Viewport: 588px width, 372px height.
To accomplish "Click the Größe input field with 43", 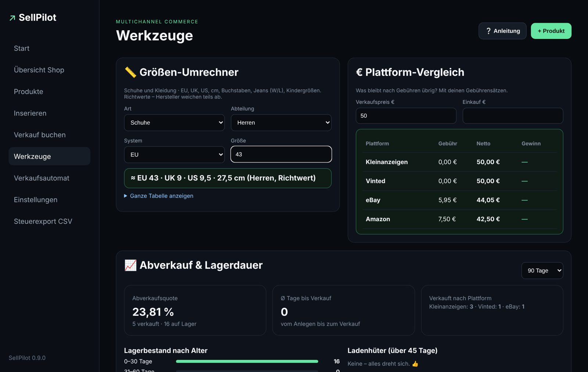I will (281, 154).
